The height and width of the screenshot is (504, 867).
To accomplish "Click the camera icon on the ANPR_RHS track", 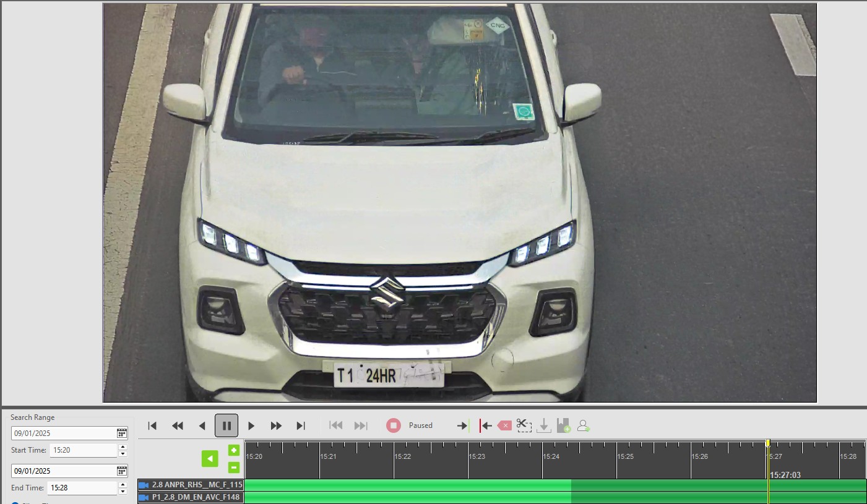I will (144, 485).
